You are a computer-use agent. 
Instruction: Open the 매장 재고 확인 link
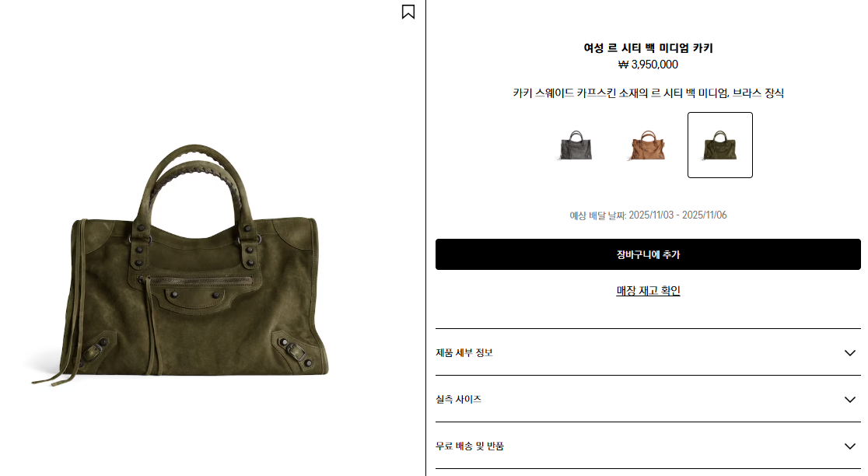point(648,291)
